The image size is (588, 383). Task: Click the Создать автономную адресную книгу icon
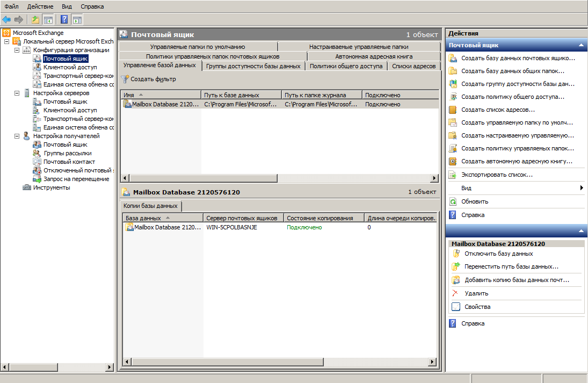[453, 161]
